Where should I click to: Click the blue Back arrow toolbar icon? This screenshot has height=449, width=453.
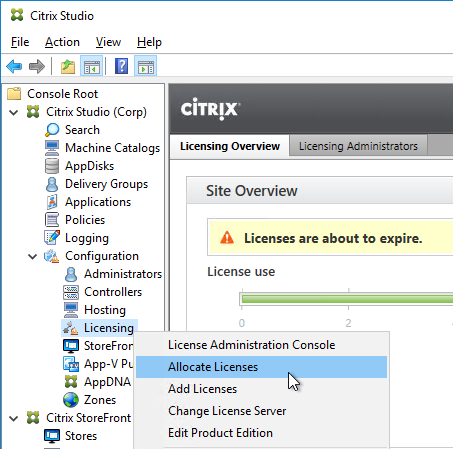point(14,66)
